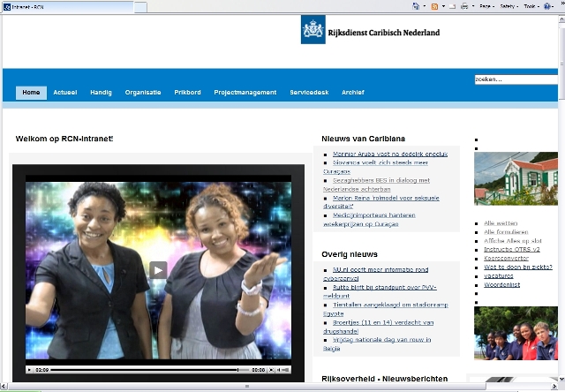Open the Tools dropdown menu
Screen dimensions: 565x392
click(532, 6)
